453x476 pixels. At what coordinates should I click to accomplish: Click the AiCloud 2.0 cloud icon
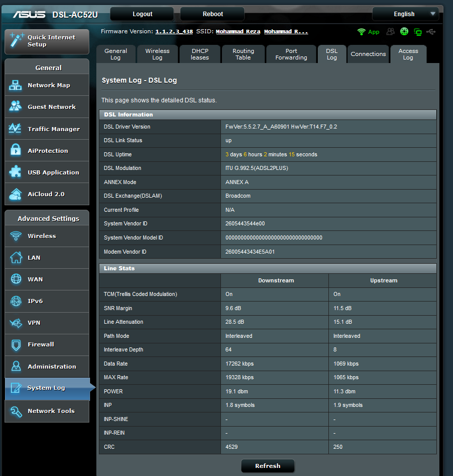click(16, 194)
